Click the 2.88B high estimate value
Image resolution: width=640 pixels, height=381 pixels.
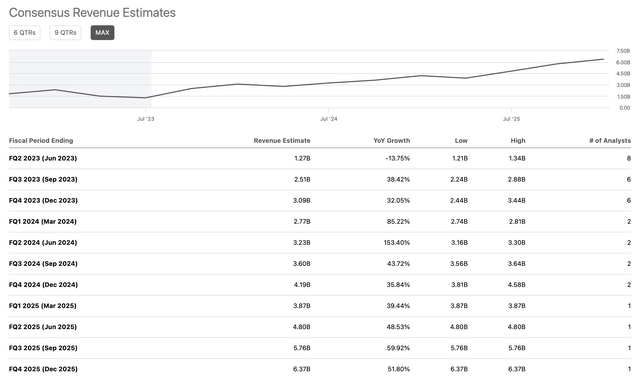coord(517,179)
